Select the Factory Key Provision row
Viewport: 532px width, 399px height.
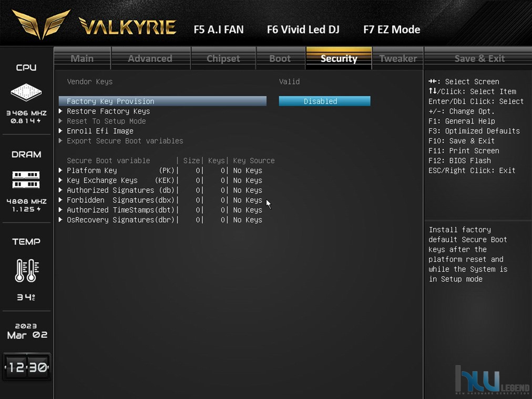tap(162, 101)
